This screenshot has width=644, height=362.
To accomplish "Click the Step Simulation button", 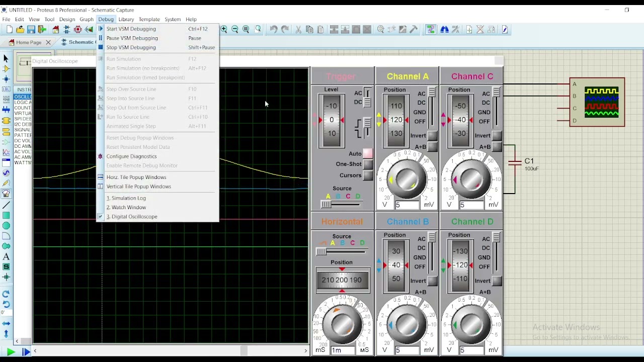I will pos(25,352).
